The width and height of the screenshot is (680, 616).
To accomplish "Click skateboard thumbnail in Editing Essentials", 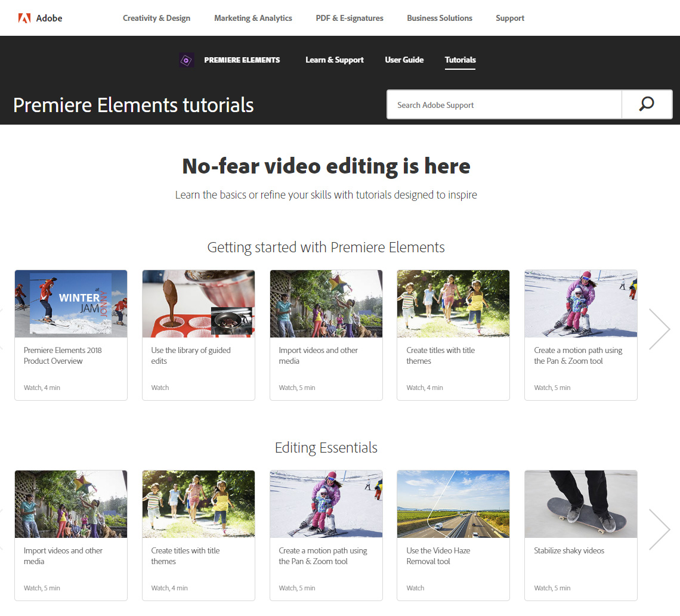I will tap(580, 504).
